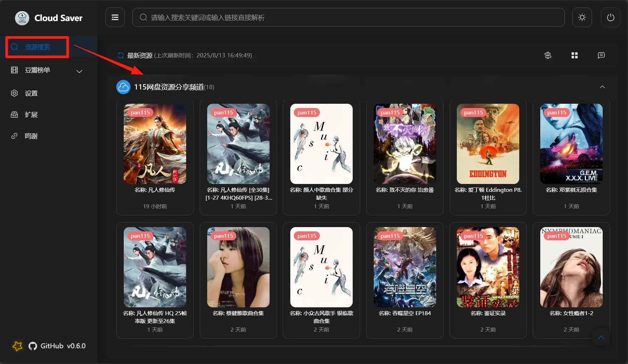Collapse the 115网盘资源分享频道 section

pyautogui.click(x=602, y=87)
